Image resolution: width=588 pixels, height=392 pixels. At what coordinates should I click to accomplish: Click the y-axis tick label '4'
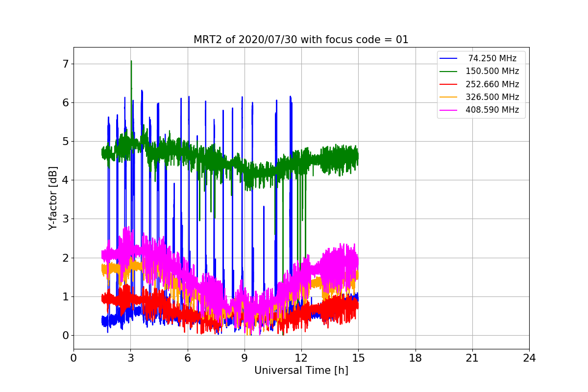click(x=65, y=180)
